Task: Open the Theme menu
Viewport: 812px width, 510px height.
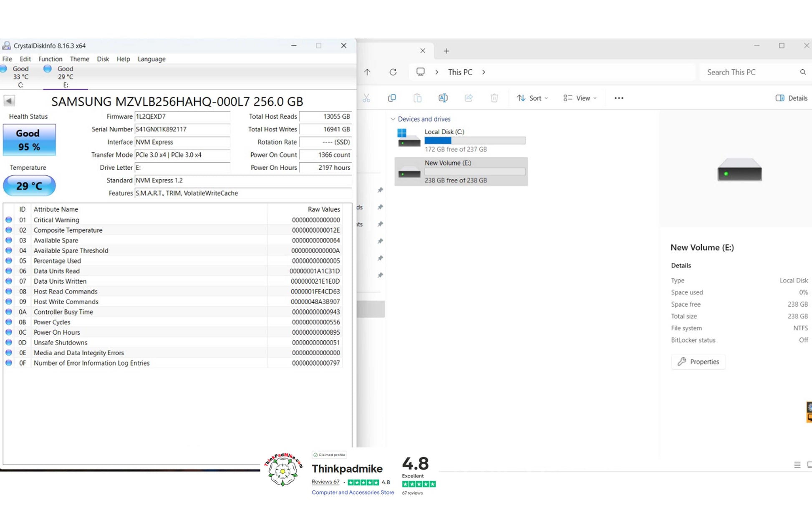Action: (x=79, y=59)
